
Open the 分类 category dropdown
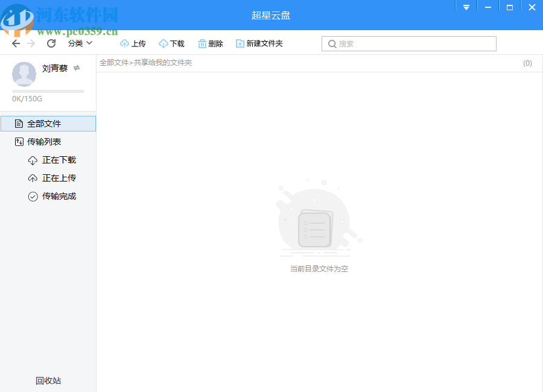pos(79,43)
